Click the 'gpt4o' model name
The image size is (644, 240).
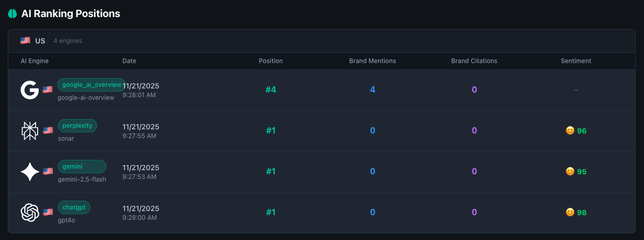point(67,220)
